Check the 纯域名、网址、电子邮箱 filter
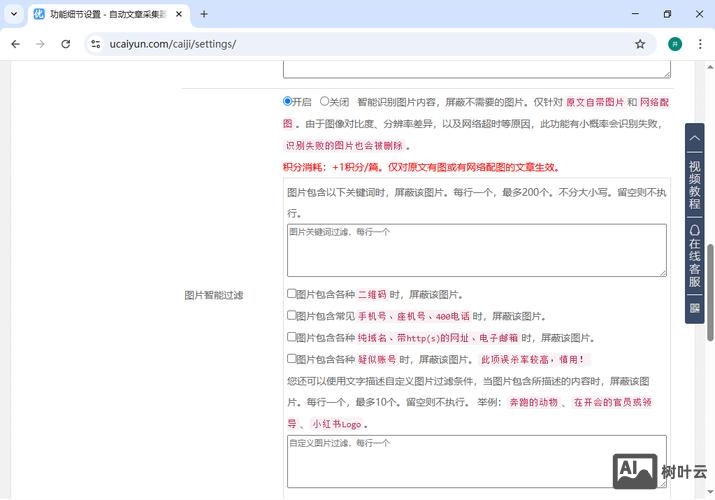Image resolution: width=715 pixels, height=500 pixels. pyautogui.click(x=291, y=337)
